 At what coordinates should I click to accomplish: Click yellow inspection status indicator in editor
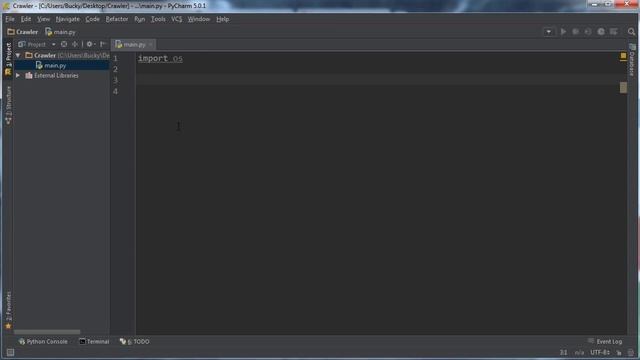pyautogui.click(x=623, y=56)
